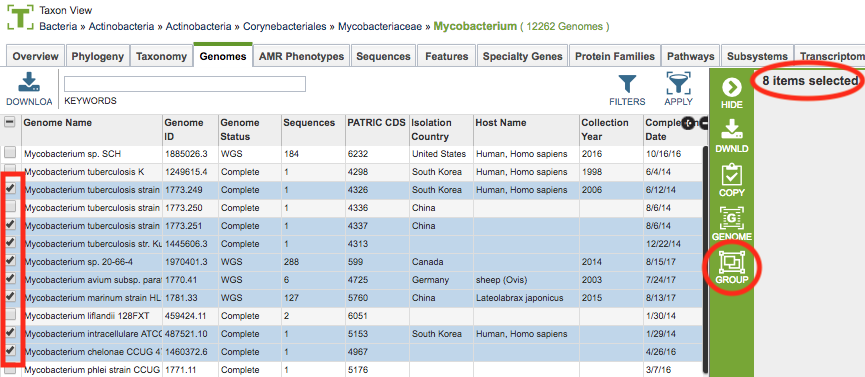Click the DWNLD icon in the green sidebar
Screen dimensions: 865x377
tap(731, 130)
